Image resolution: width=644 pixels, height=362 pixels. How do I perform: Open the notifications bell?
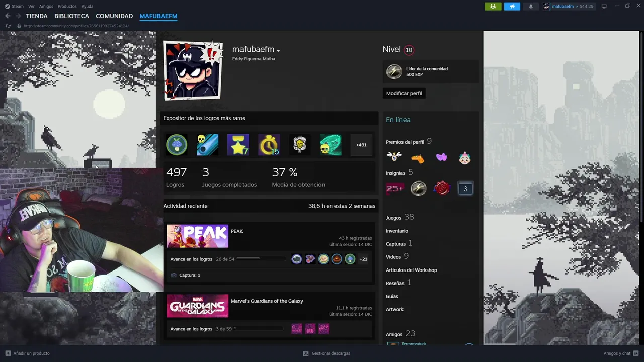531,6
